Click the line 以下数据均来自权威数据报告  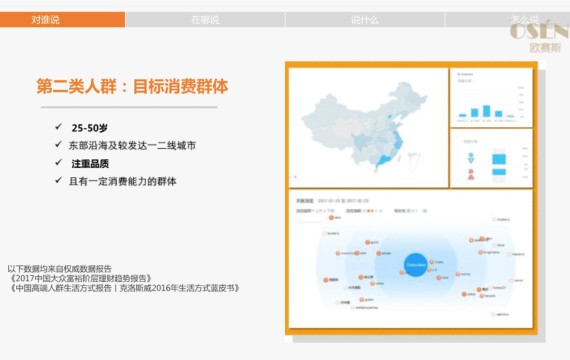[x=60, y=269]
